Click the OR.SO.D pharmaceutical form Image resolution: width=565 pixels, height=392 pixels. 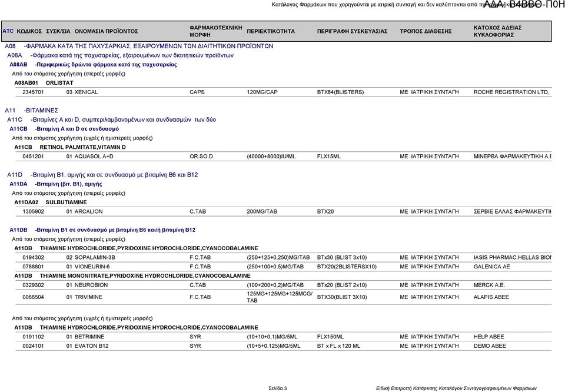(201, 157)
